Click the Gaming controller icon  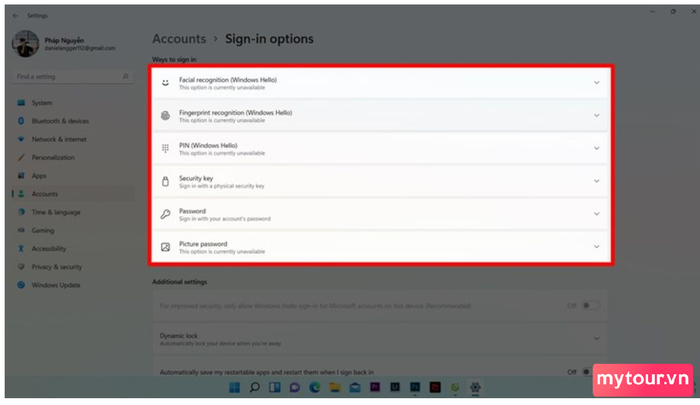pos(21,230)
